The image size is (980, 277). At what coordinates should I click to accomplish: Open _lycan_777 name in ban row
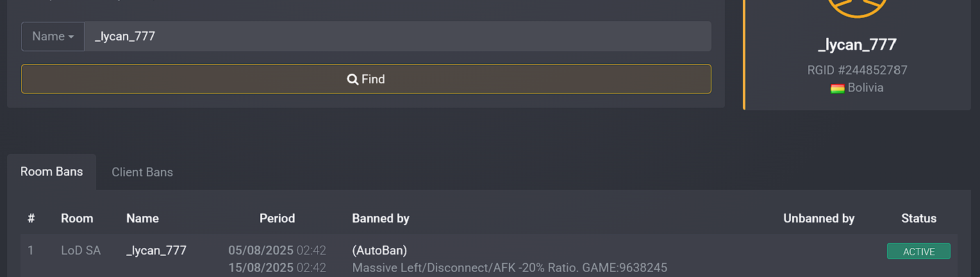pos(156,250)
